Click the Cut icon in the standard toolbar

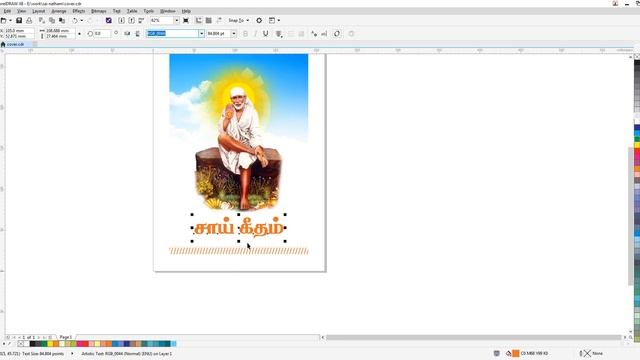tap(42, 20)
